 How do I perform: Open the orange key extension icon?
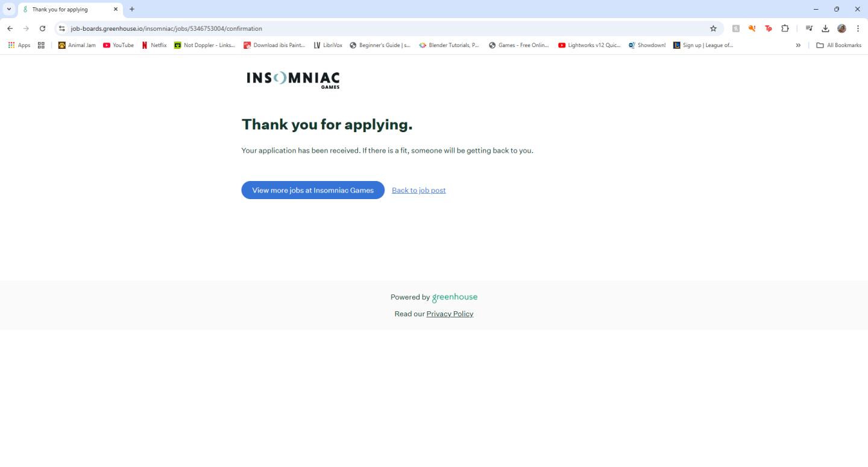point(752,28)
